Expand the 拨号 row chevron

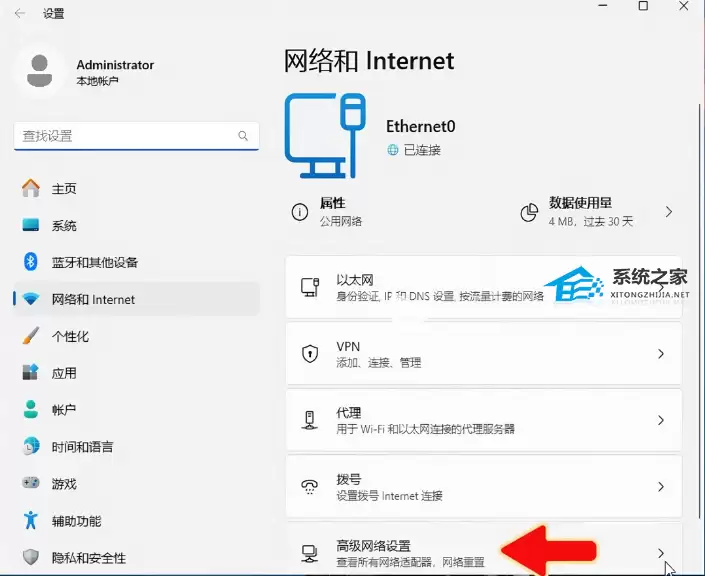[660, 486]
